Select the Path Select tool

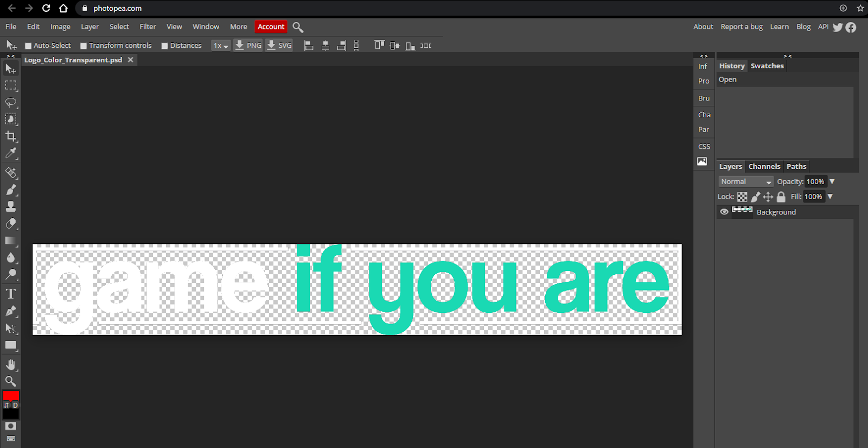pos(11,328)
